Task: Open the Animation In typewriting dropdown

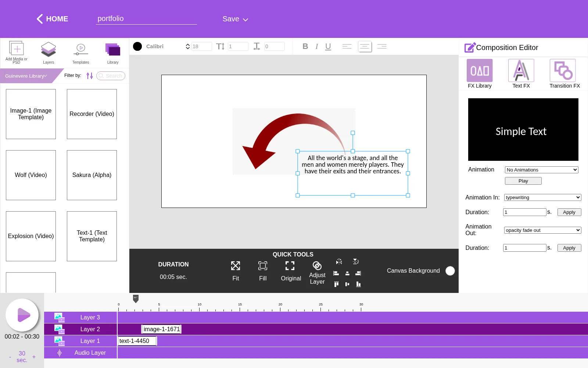Action: (542, 198)
